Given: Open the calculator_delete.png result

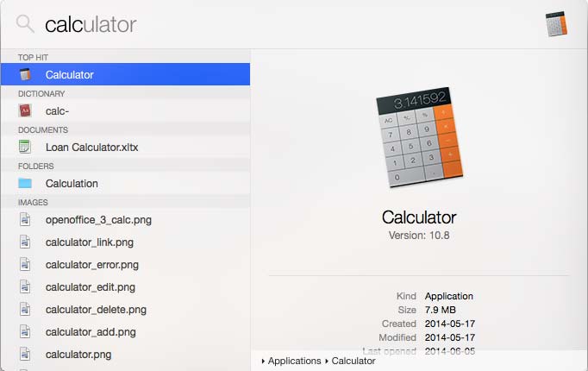Looking at the screenshot, I should [96, 309].
